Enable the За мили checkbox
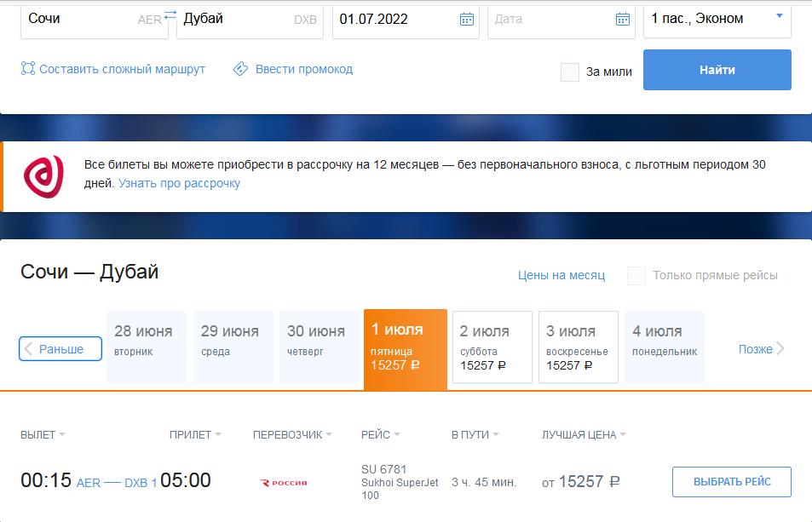Screen dimensions: 812x522 pyautogui.click(x=570, y=72)
